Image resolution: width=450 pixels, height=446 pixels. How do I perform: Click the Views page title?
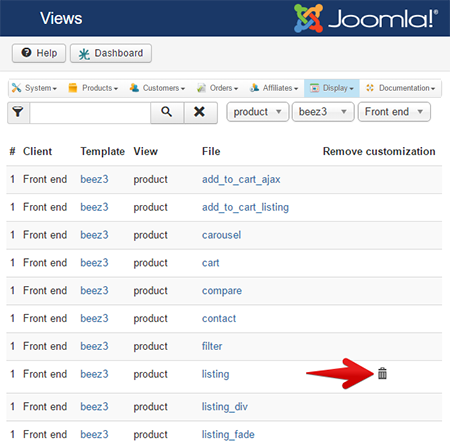point(61,18)
